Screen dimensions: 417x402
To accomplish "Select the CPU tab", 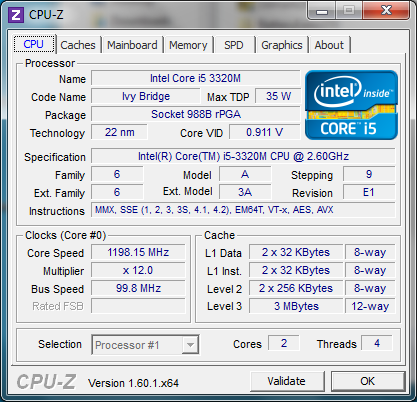I will coord(34,44).
